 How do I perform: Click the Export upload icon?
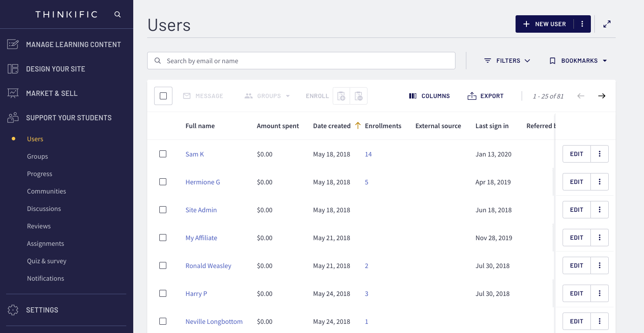point(472,96)
